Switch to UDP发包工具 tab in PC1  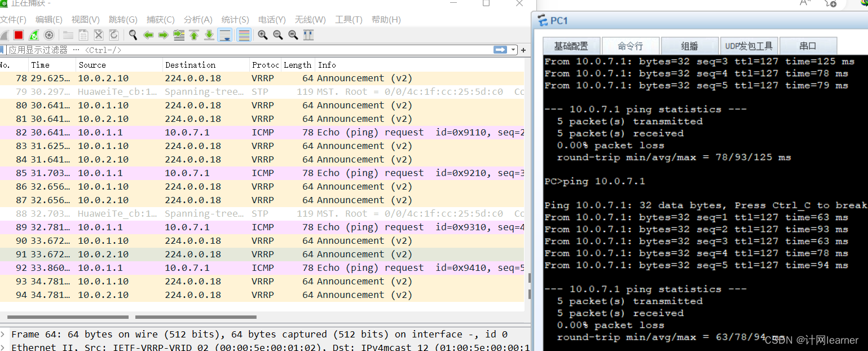tap(749, 46)
